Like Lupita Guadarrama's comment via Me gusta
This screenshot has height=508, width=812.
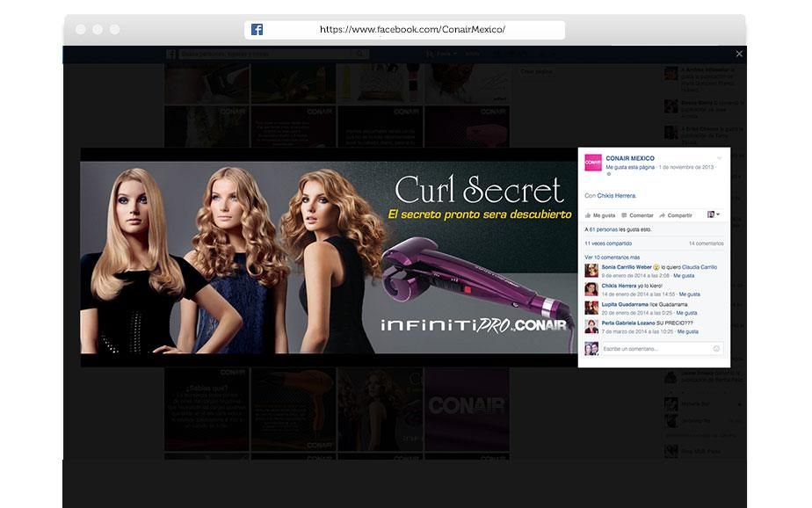[x=686, y=313]
